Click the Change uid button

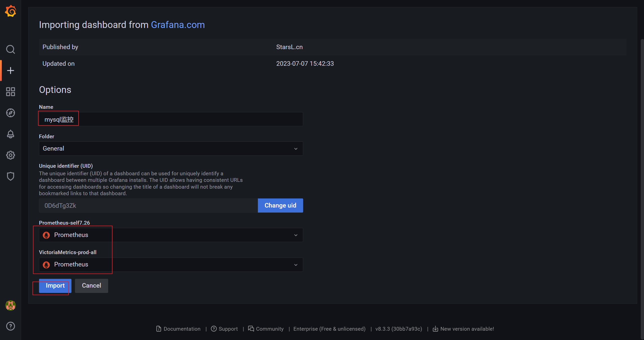tap(280, 206)
